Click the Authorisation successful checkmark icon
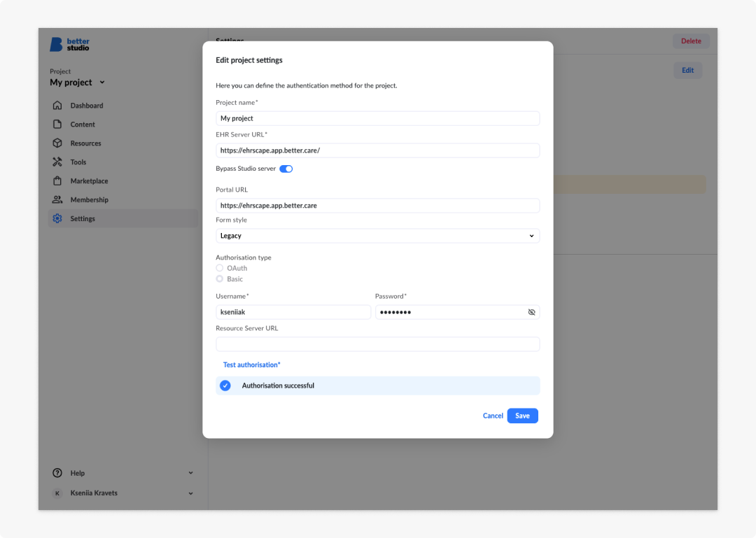 (225, 385)
